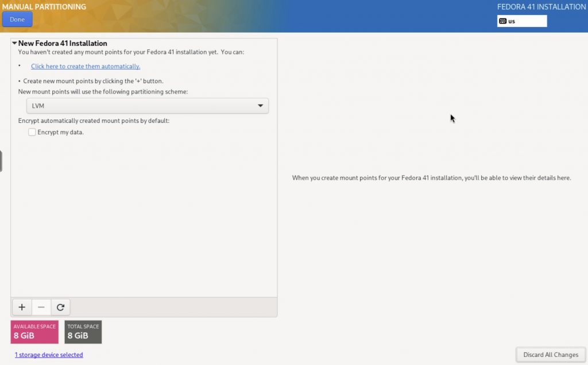Viewport: 588px width, 365px height.
Task: Click the Discard All Changes button
Action: [550, 355]
